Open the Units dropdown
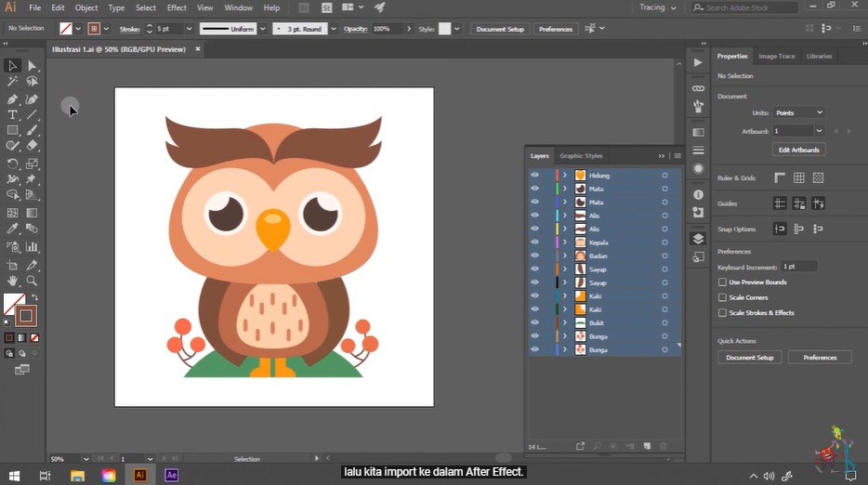868x485 pixels. click(799, 112)
